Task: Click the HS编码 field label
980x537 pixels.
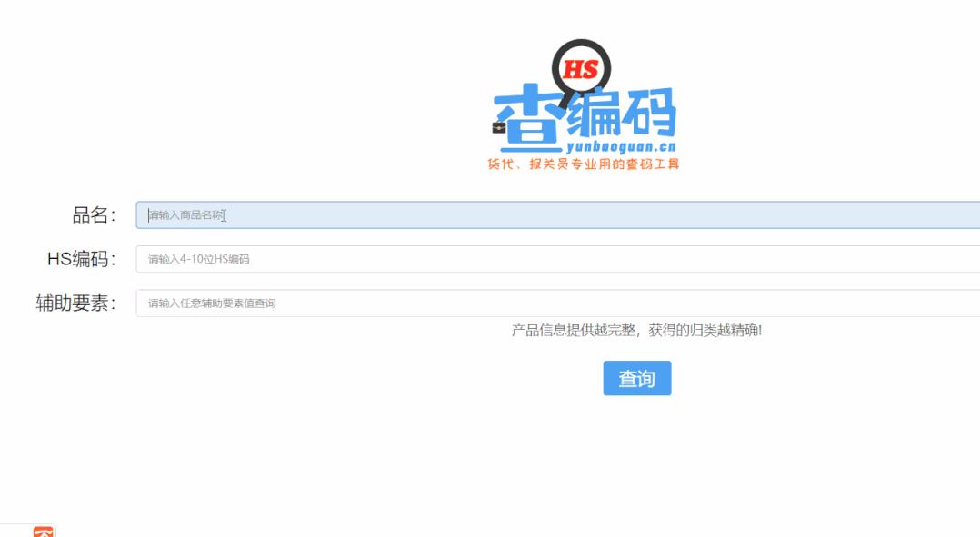Action: tap(80, 257)
